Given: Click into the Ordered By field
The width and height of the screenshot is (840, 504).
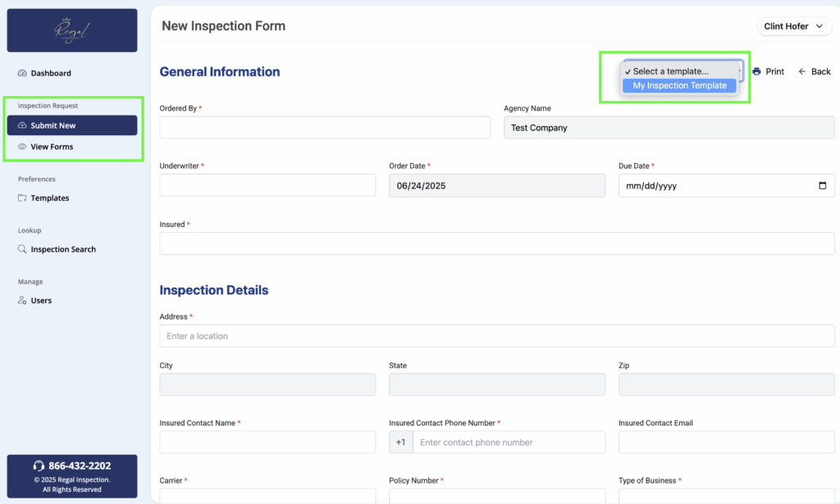Looking at the screenshot, I should pyautogui.click(x=325, y=128).
